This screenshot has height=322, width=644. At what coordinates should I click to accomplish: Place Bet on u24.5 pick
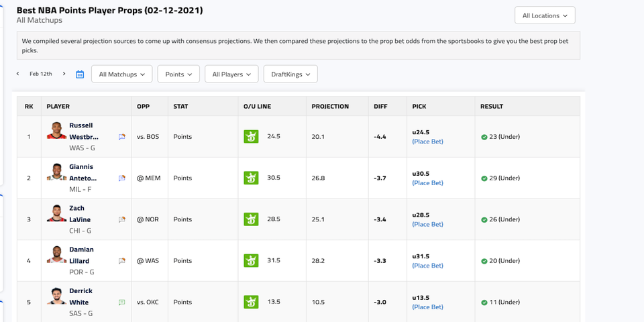(x=427, y=142)
